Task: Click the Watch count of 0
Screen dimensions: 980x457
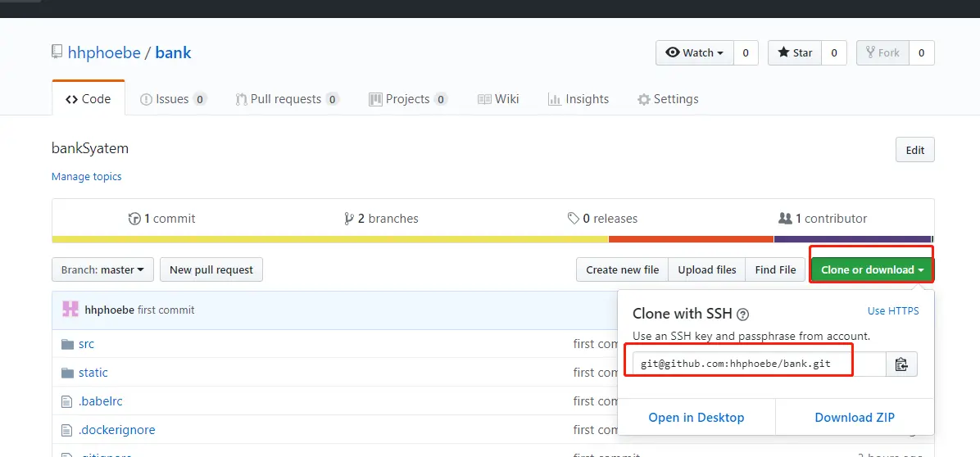Action: pyautogui.click(x=746, y=53)
